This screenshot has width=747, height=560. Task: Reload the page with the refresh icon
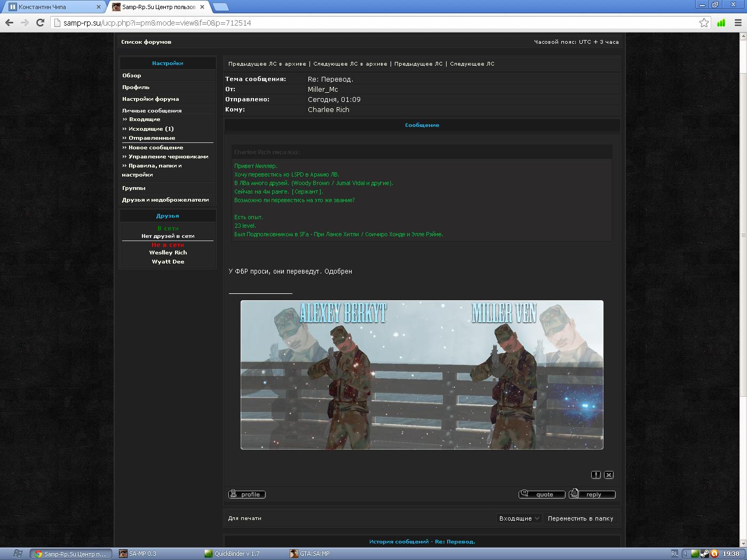coord(40,22)
